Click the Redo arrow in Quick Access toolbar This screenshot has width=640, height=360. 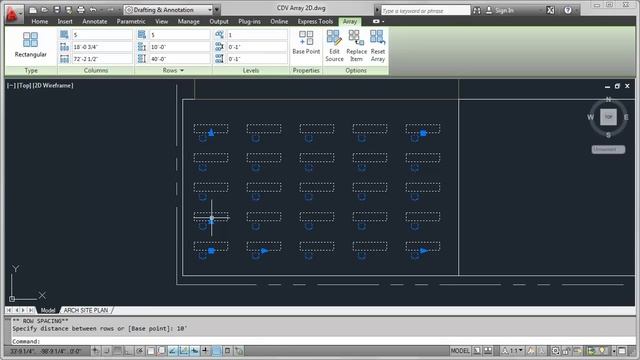(x=110, y=10)
